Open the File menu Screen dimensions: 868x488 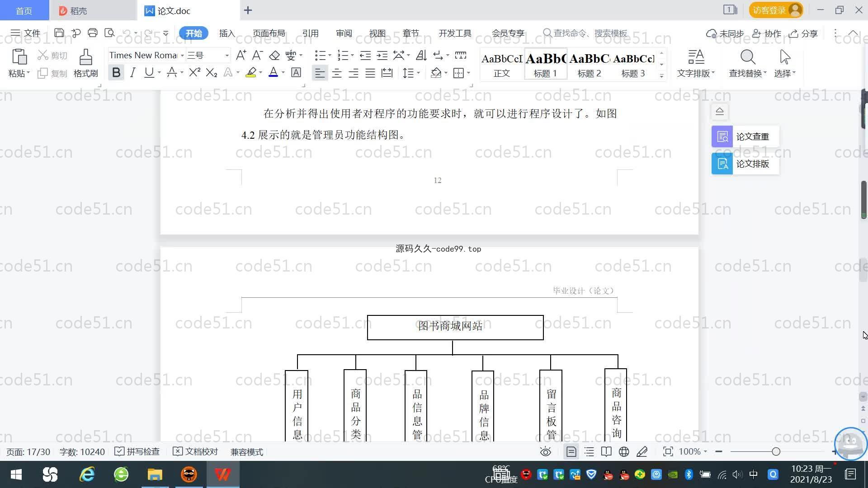tap(25, 33)
